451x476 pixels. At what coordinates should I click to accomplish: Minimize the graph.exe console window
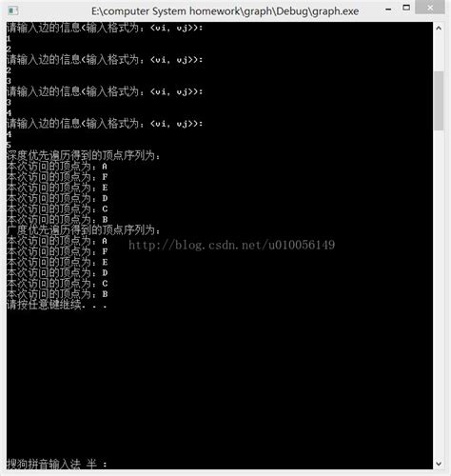click(x=388, y=10)
